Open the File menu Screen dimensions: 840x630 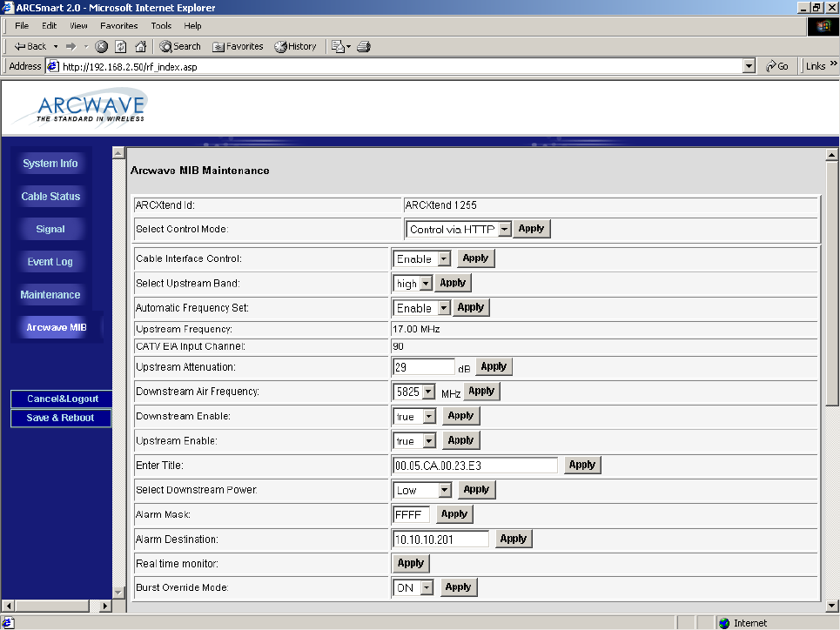pos(22,26)
